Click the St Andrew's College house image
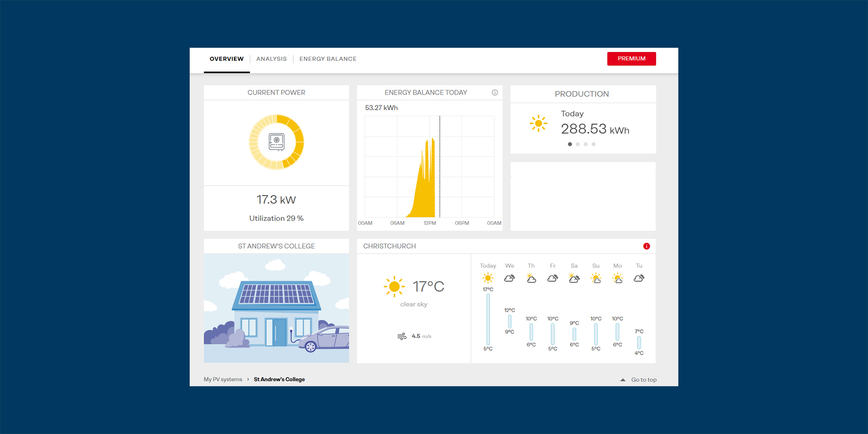Image resolution: width=868 pixels, height=434 pixels. (276, 308)
